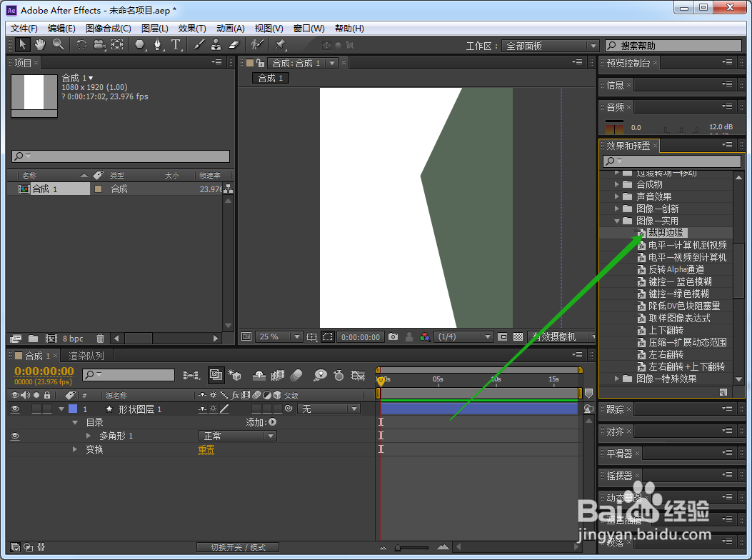Click the auto-keyframe stopwatch icon in timeline

(339, 375)
